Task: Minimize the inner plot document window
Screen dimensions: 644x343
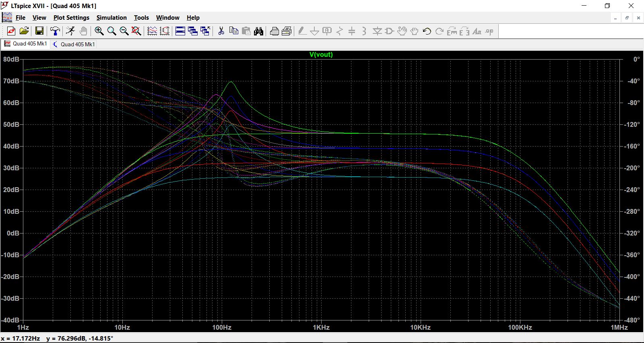Action: (615, 18)
